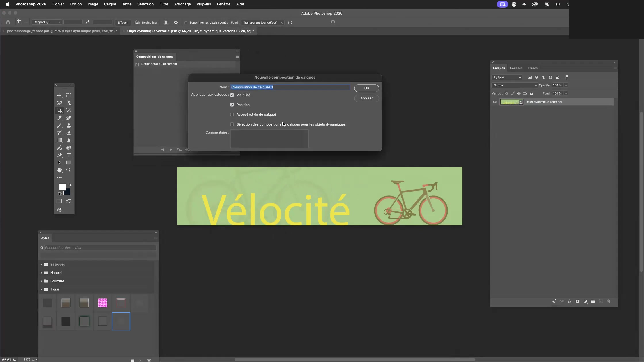Select the Move tool
644x362 pixels.
[x=59, y=95]
